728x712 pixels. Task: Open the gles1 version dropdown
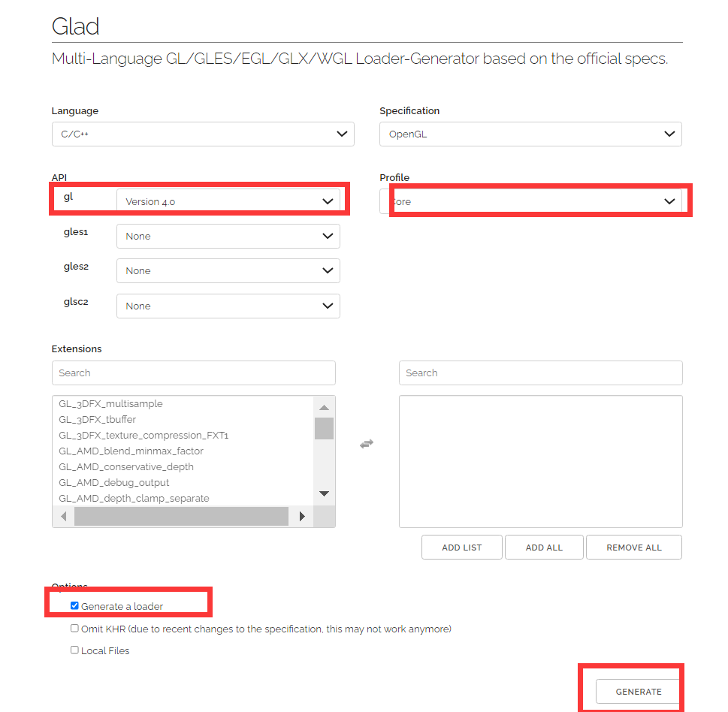coord(228,237)
